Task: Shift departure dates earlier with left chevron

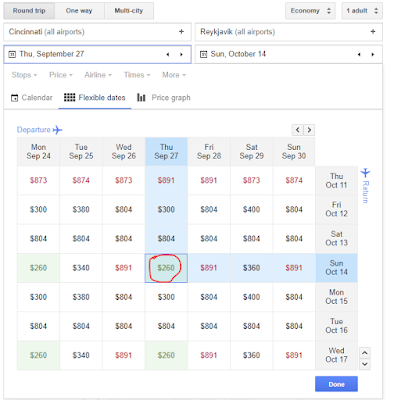Action: [x=298, y=130]
